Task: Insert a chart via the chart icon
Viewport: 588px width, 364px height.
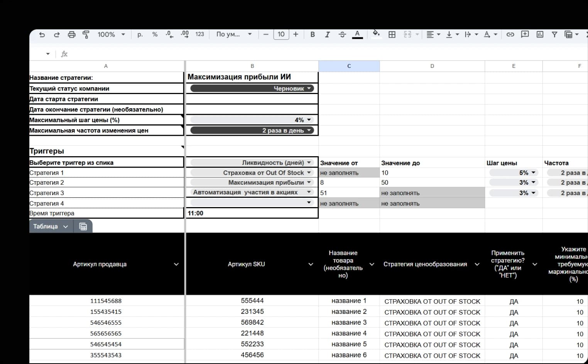Action: (540, 34)
